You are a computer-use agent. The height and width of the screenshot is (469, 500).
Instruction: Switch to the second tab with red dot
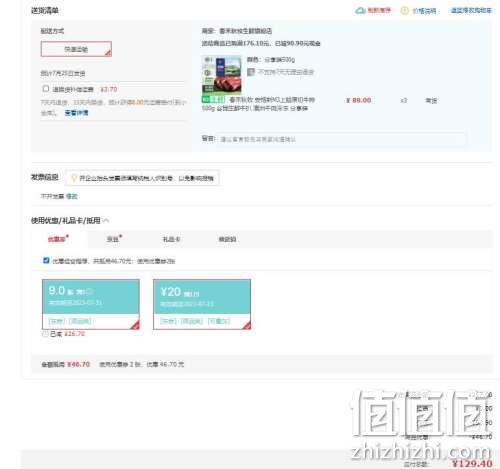point(114,239)
